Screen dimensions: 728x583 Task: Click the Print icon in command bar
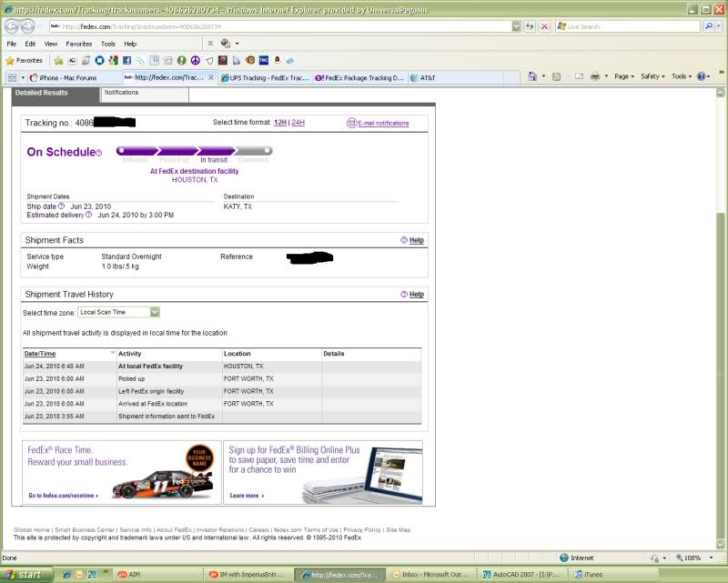pyautogui.click(x=595, y=76)
